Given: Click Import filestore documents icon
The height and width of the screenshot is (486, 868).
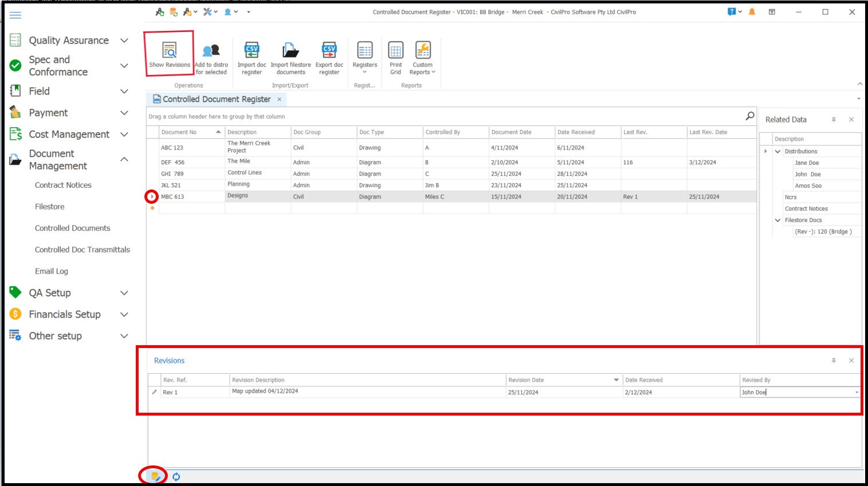Looking at the screenshot, I should pos(290,52).
